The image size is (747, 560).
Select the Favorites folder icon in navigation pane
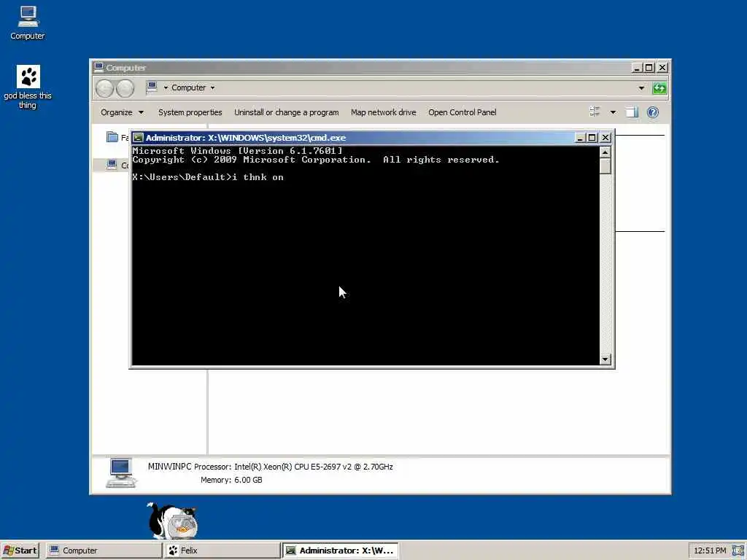[112, 137]
